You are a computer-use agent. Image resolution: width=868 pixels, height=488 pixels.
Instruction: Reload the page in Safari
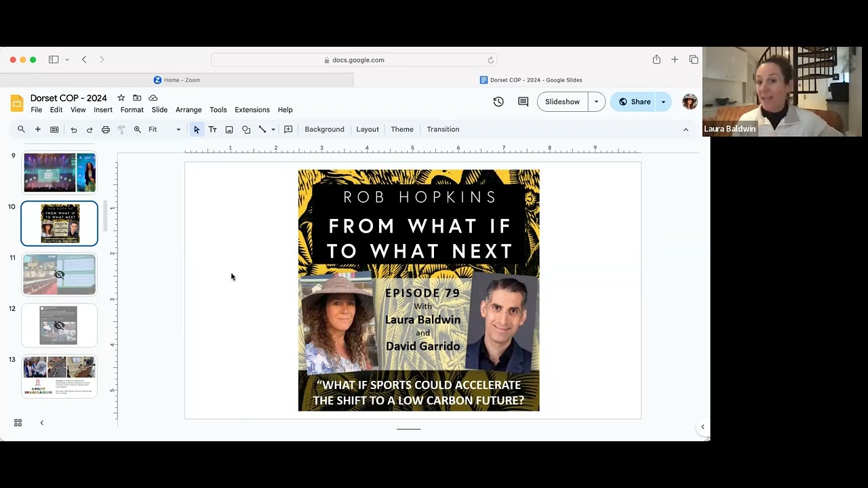490,60
